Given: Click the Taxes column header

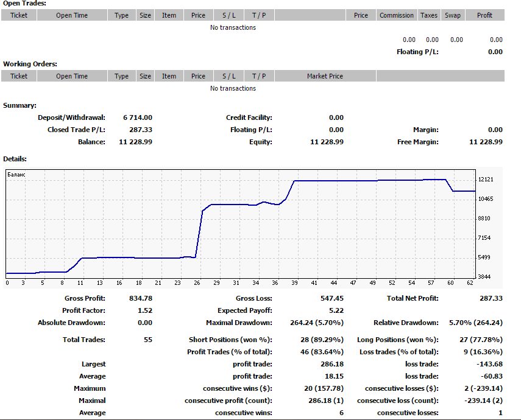Looking at the screenshot, I should 428,15.
